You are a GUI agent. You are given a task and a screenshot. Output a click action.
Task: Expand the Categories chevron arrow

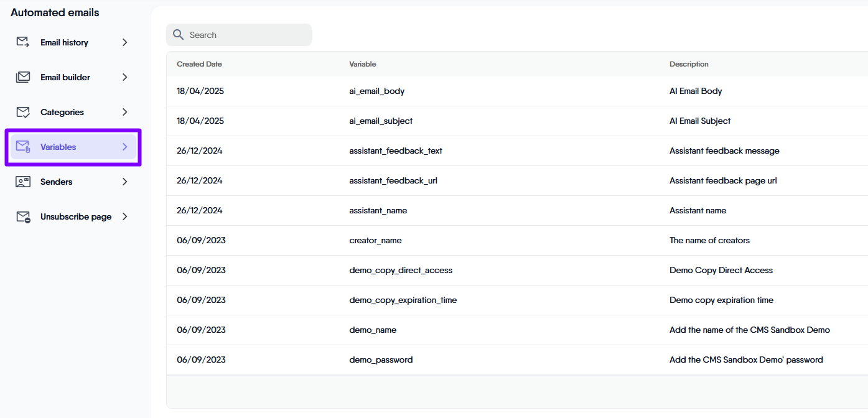pos(124,112)
